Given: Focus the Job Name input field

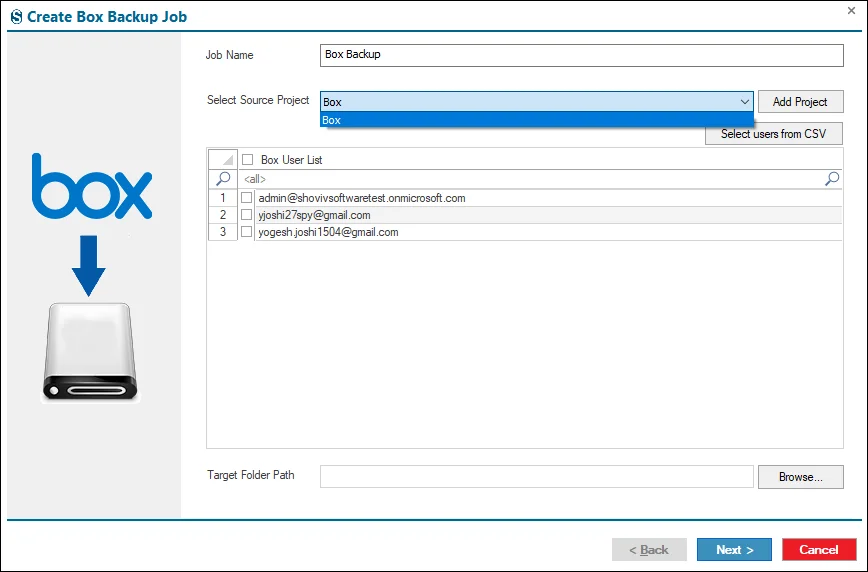Looking at the screenshot, I should pyautogui.click(x=582, y=55).
